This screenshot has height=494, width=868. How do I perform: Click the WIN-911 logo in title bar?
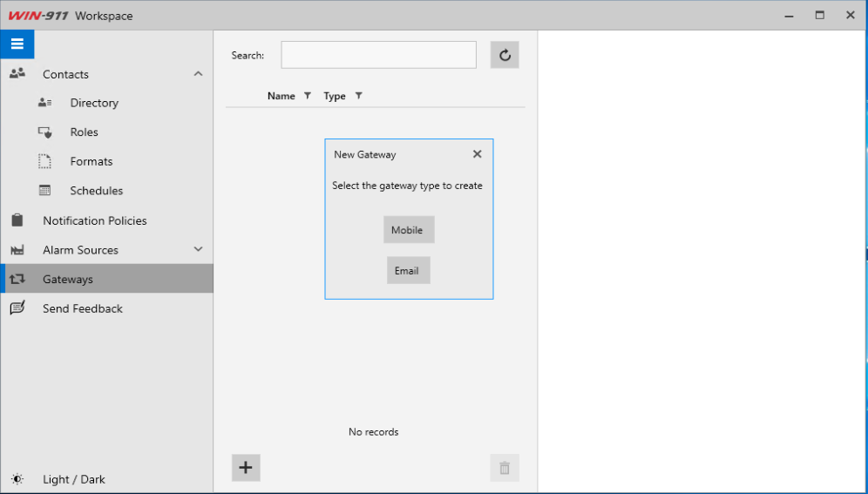38,16
